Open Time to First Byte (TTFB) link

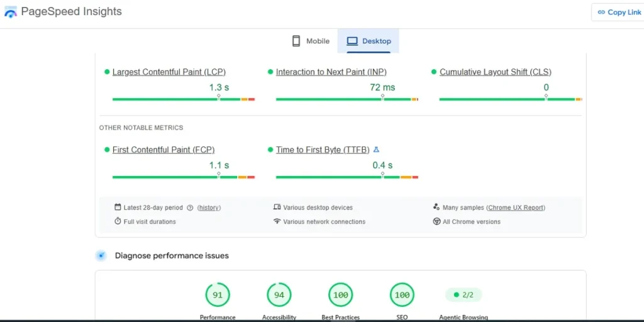(x=323, y=150)
